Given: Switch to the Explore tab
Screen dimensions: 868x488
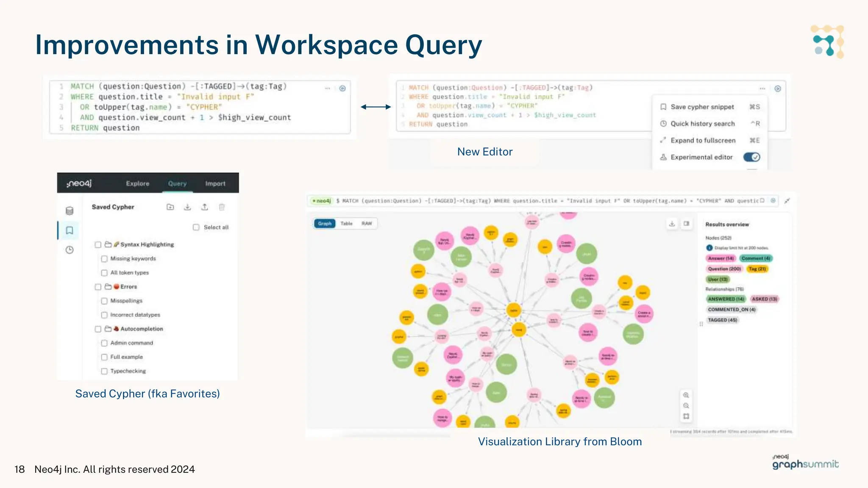Looking at the screenshot, I should point(138,183).
